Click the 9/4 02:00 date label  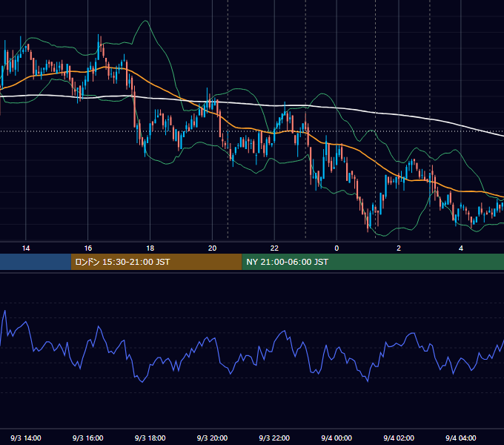(399, 438)
